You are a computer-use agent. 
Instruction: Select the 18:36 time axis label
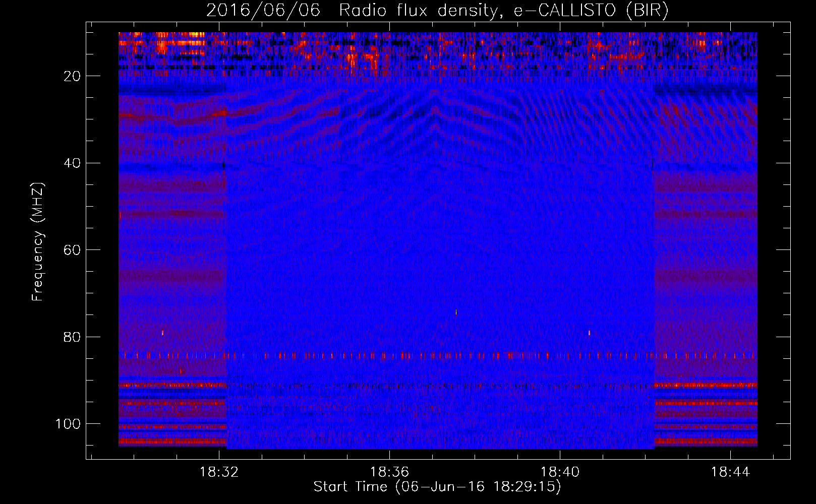coord(389,472)
